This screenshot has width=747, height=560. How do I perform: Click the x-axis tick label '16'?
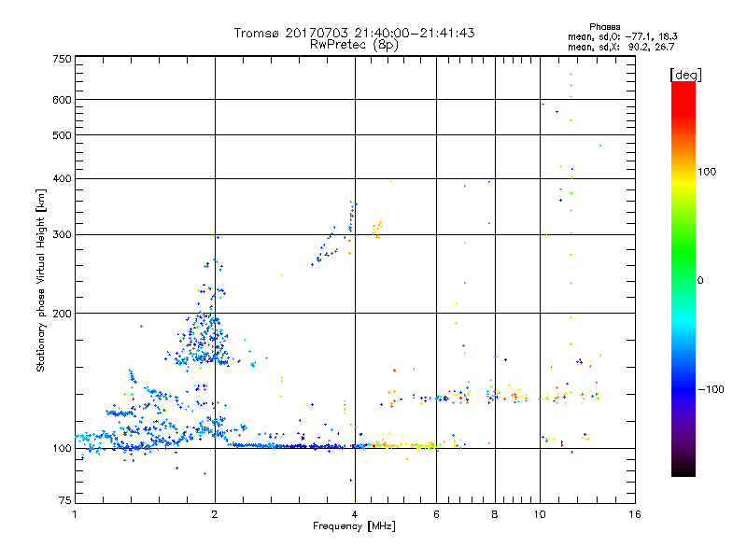(x=635, y=514)
